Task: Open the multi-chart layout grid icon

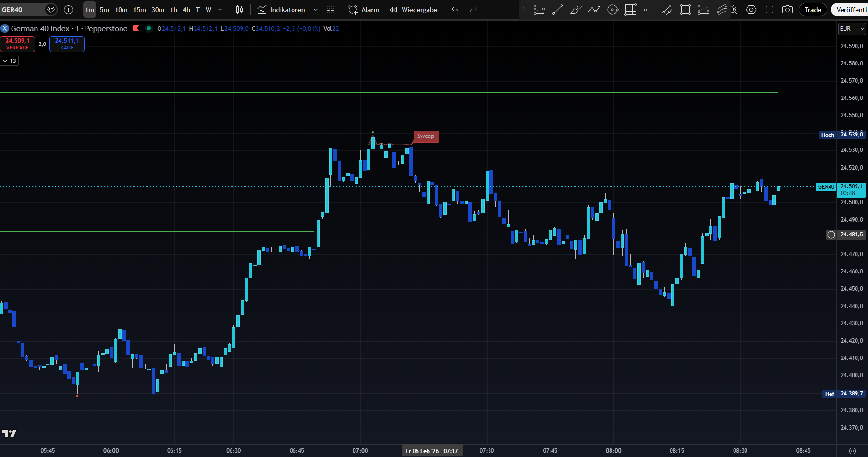Action: pyautogui.click(x=330, y=10)
